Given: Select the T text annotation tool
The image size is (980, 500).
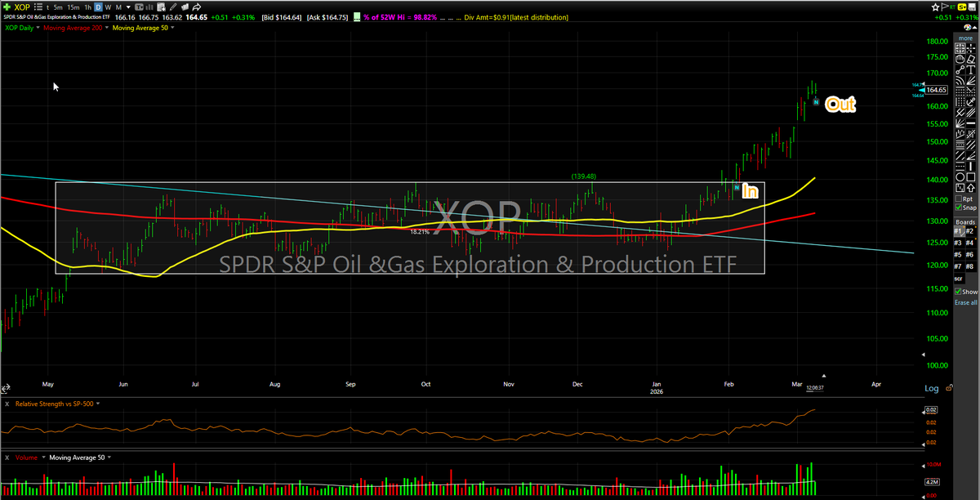Looking at the screenshot, I should coord(972,70).
